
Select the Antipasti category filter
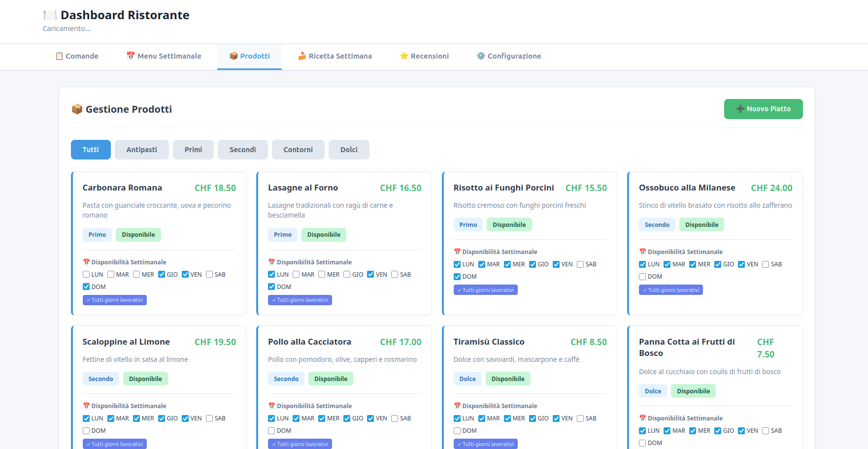coord(141,149)
